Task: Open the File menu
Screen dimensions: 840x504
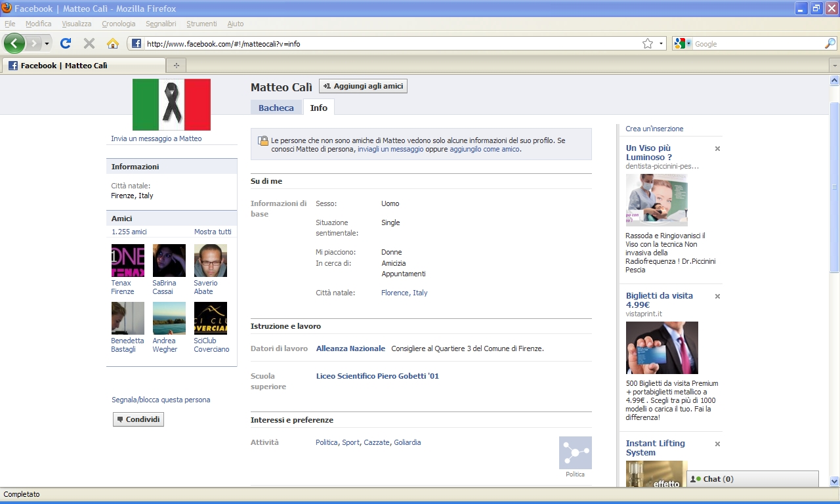Action: (10, 24)
